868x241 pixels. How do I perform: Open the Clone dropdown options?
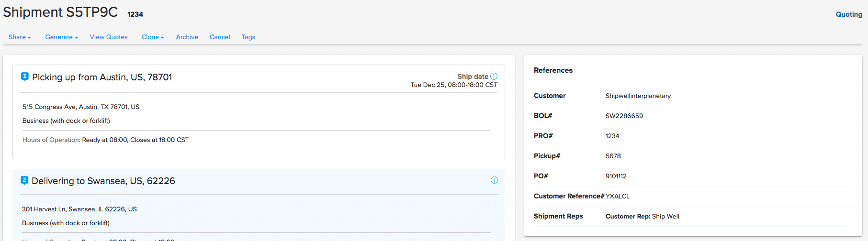(152, 37)
